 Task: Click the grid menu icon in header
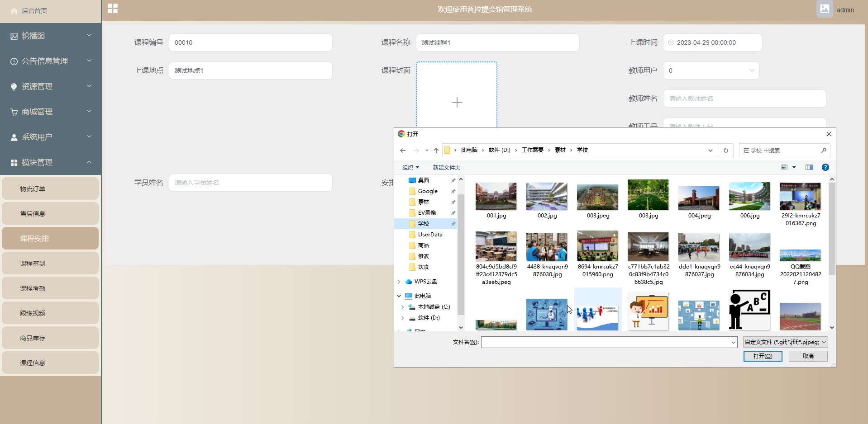pos(113,9)
